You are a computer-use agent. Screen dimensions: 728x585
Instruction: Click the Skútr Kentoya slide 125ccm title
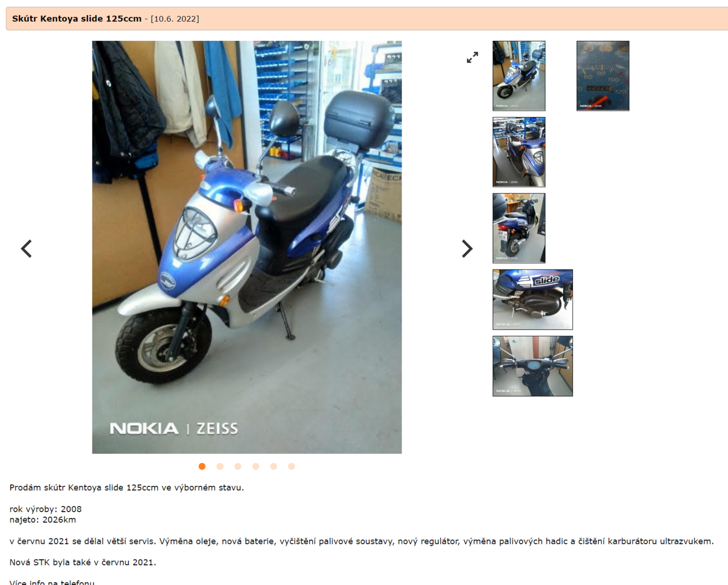(x=77, y=18)
